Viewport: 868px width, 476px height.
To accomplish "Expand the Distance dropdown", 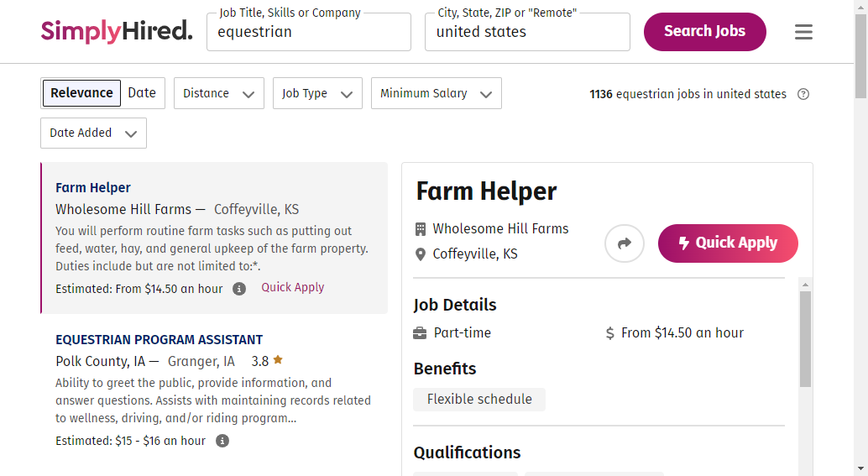I will pos(218,93).
